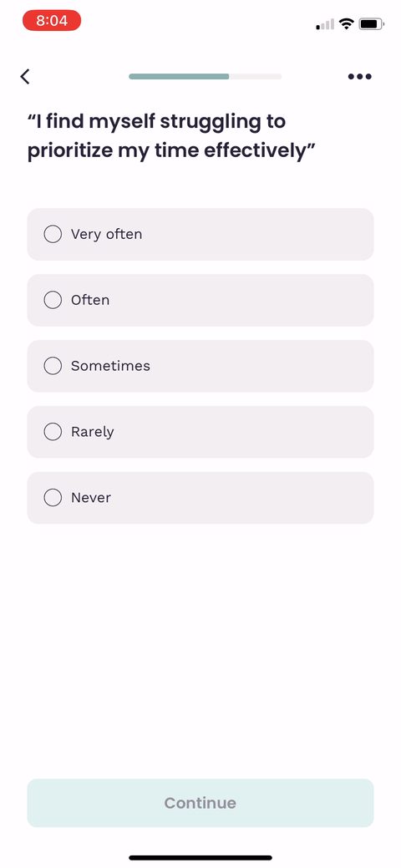Tap the home indicator bar
The height and width of the screenshot is (868, 401).
(x=200, y=858)
